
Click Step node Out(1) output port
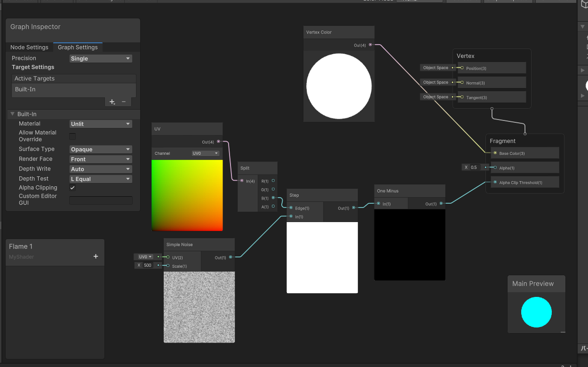tap(354, 207)
